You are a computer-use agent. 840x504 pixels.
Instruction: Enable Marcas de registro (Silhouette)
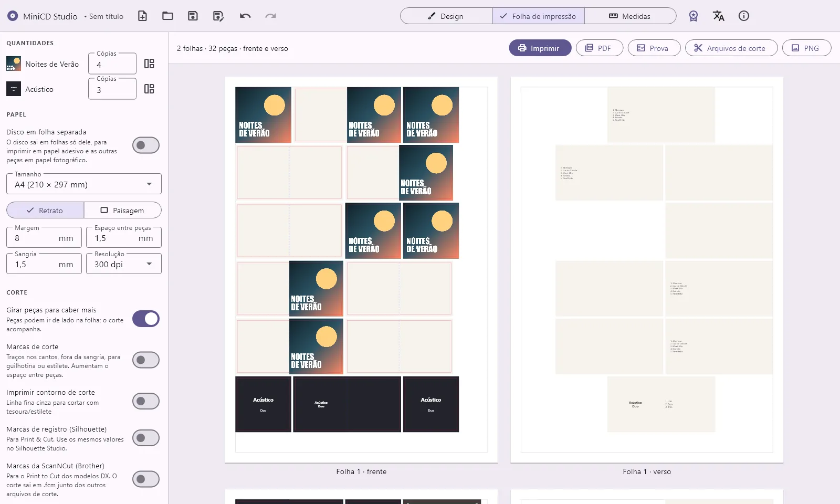coord(146,438)
